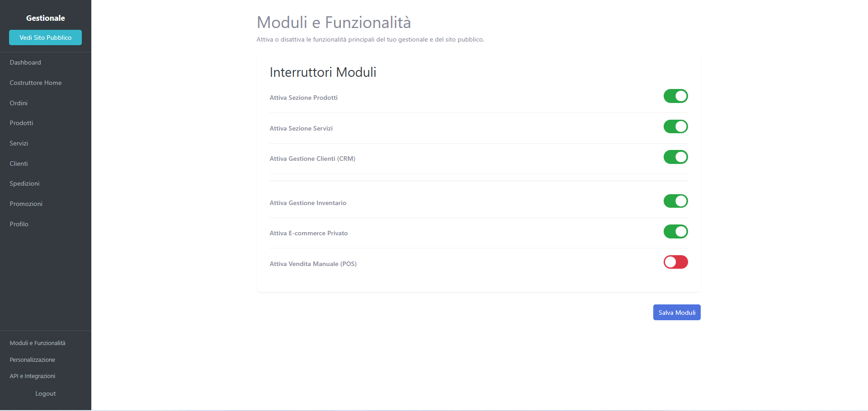Open the Clienti section
Viewport: 868px width, 411px height.
coord(19,163)
